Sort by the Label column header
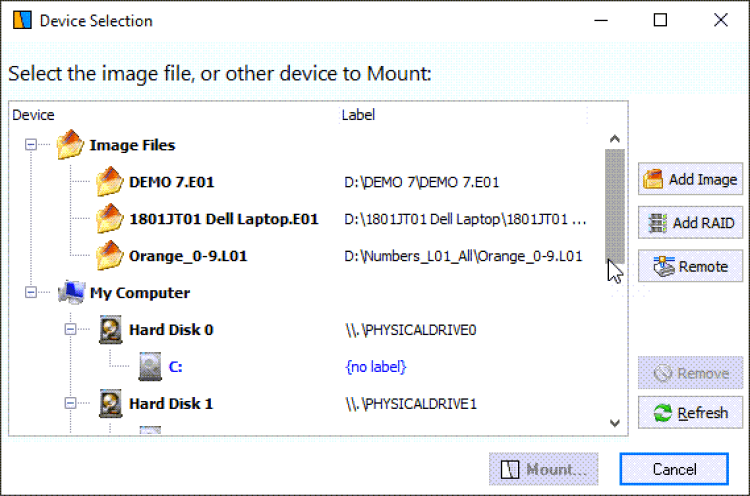This screenshot has width=750, height=496. (358, 115)
